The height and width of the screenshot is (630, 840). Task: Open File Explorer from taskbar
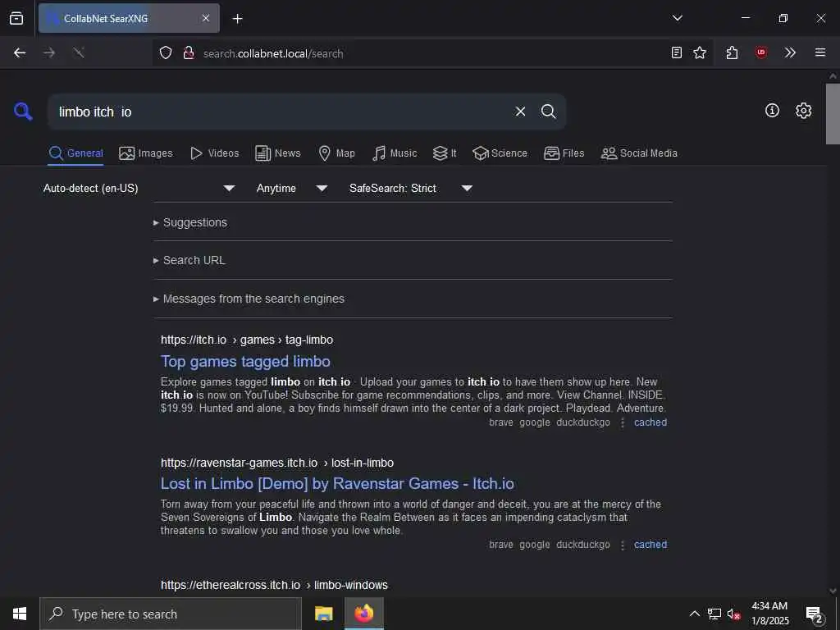(x=323, y=614)
